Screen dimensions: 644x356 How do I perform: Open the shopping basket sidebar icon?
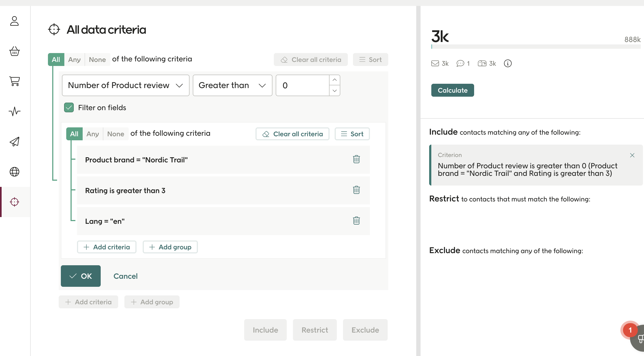pos(15,51)
